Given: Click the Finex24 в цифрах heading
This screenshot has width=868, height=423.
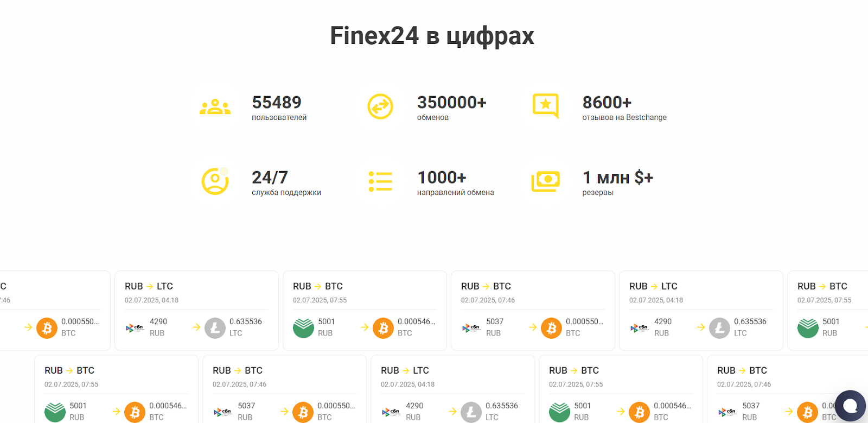Looking at the screenshot, I should point(432,35).
